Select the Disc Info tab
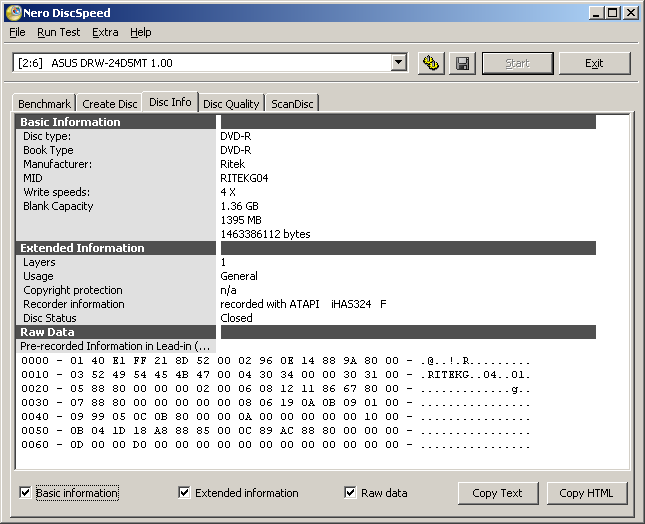645x524 pixels. [170, 102]
